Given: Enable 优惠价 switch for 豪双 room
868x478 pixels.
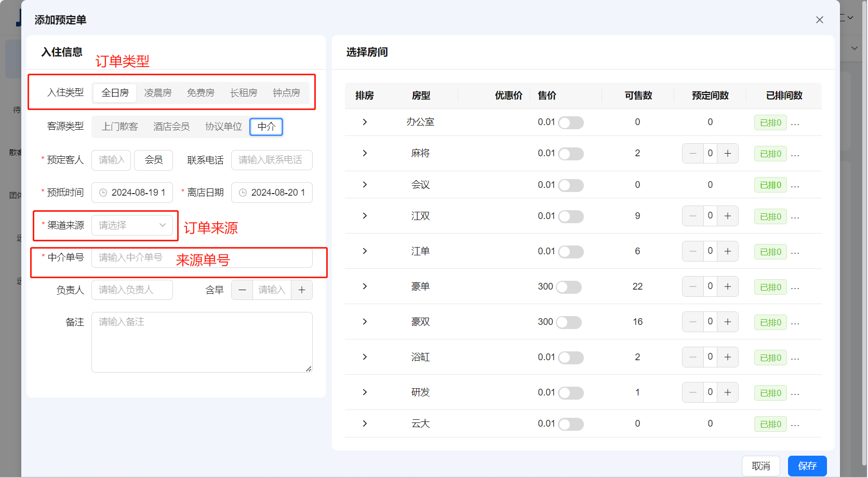Looking at the screenshot, I should 569,322.
